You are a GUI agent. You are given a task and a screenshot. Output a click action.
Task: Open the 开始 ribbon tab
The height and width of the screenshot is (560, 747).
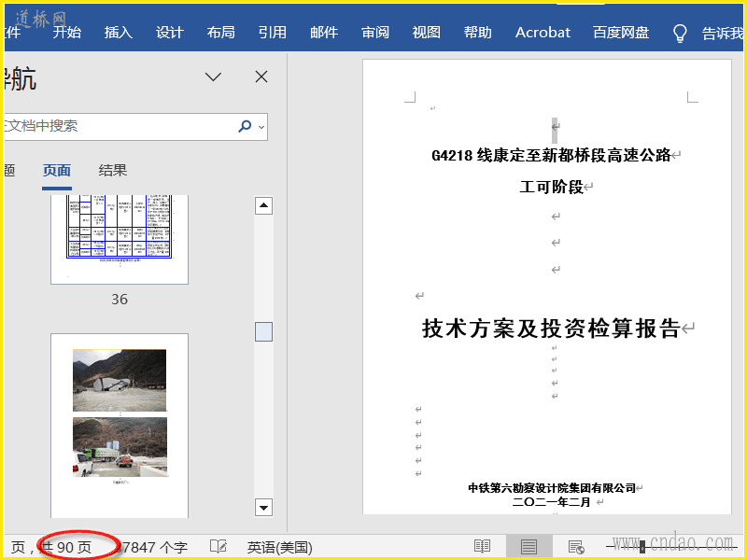coord(66,33)
